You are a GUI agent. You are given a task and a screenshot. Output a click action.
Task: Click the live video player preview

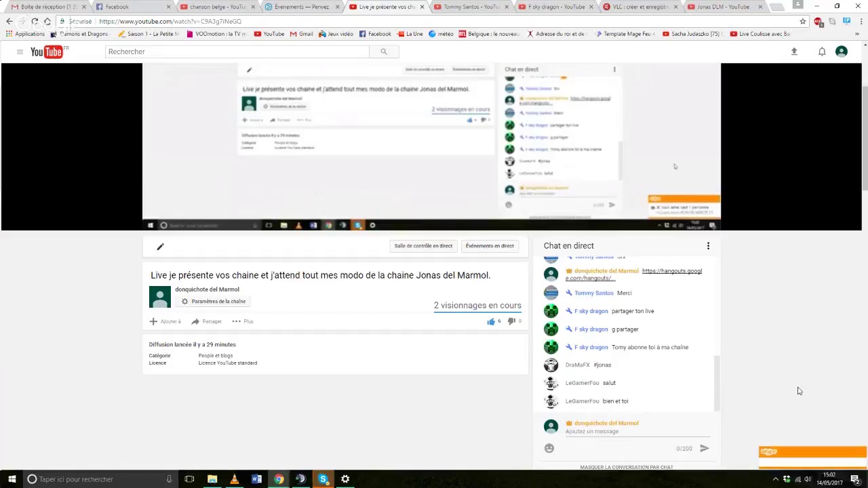[431, 147]
